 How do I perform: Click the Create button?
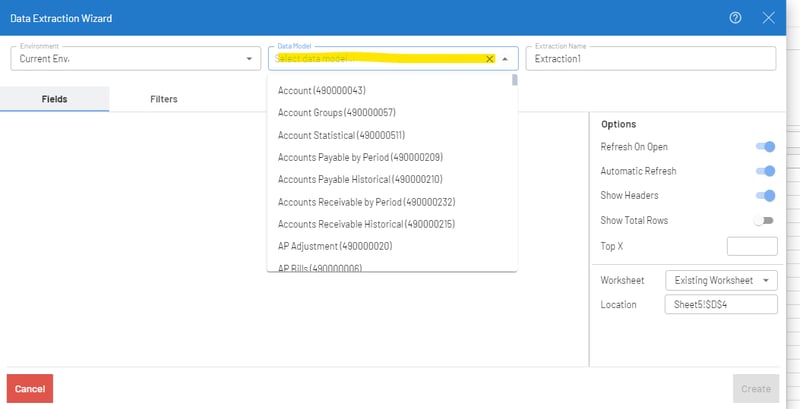[x=755, y=389]
